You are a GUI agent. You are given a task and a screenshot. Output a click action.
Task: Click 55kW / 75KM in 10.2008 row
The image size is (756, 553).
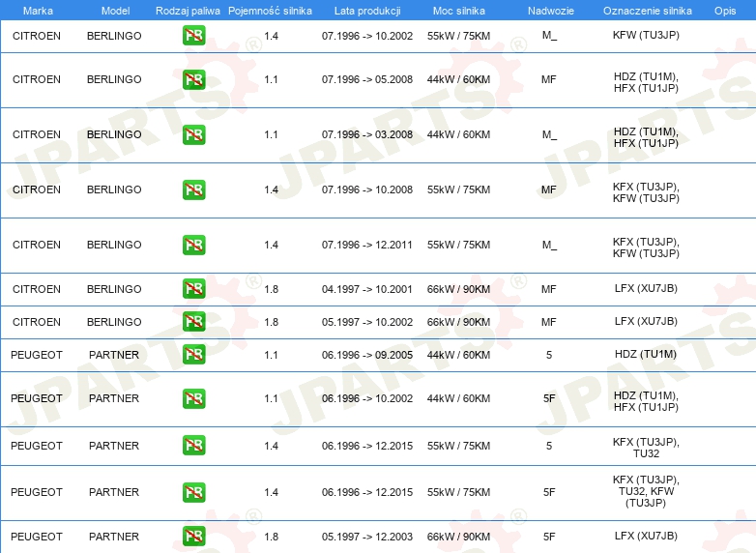tap(458, 189)
